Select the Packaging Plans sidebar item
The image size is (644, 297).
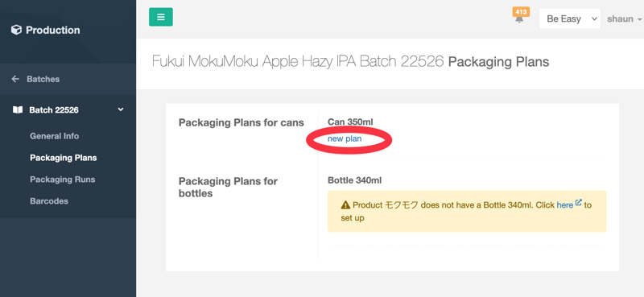click(64, 158)
